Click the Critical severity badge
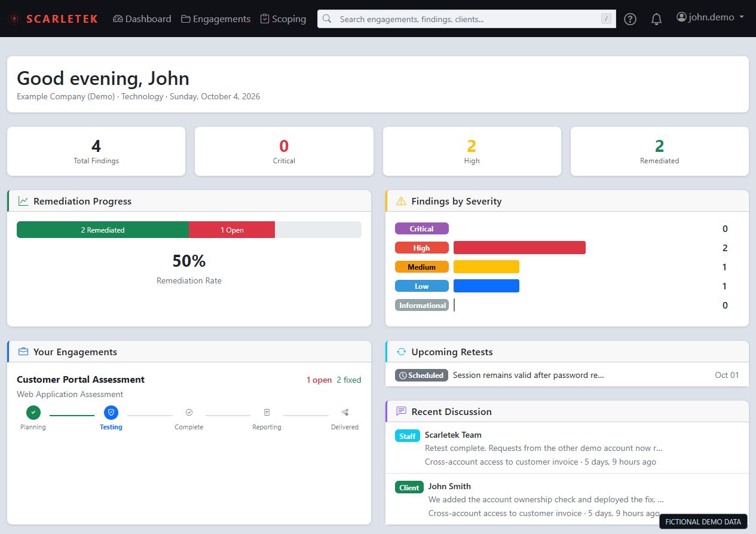Image resolution: width=756 pixels, height=534 pixels. 422,228
